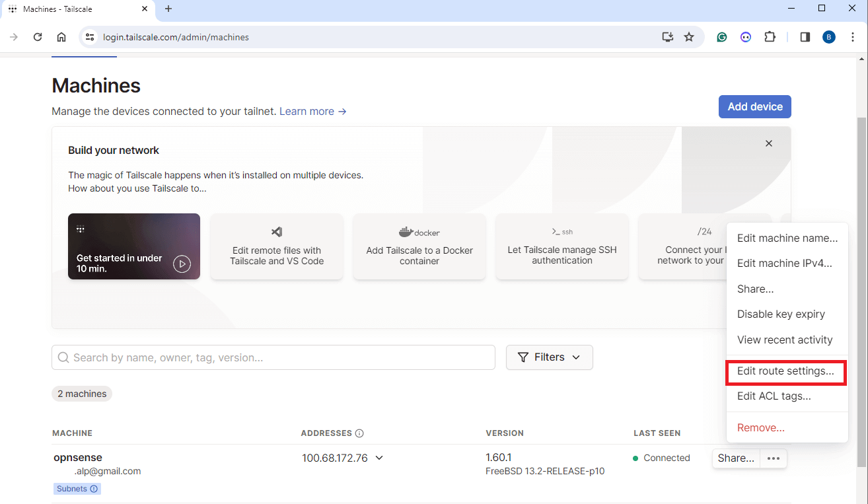Viewport: 868px width, 504px height.
Task: Reload the page with the refresh icon
Action: [x=38, y=37]
